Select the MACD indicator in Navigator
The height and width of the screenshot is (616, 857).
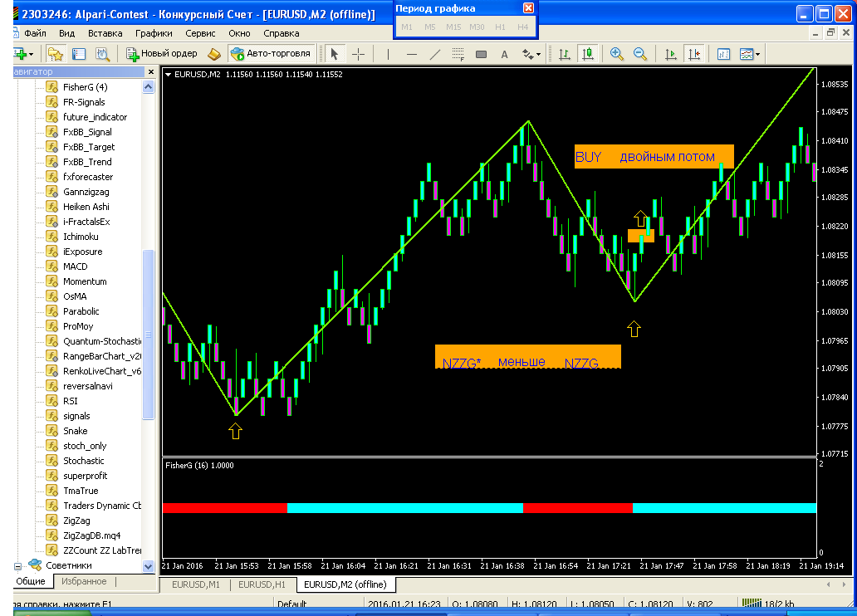pos(75,266)
